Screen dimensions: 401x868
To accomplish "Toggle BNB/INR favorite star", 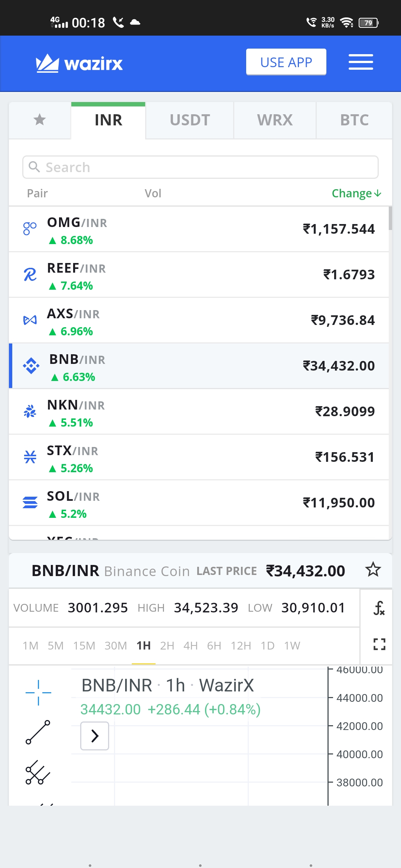I will (373, 570).
